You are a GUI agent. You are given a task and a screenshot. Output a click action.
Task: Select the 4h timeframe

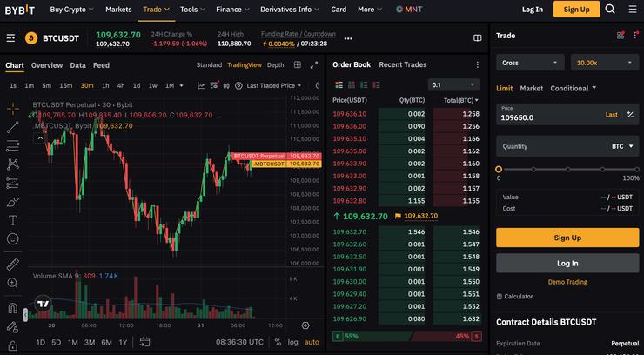click(x=121, y=86)
